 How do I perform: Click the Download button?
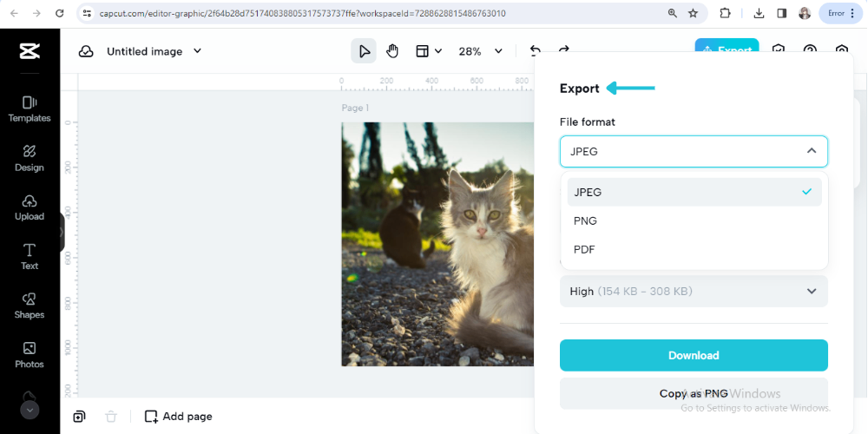click(694, 355)
